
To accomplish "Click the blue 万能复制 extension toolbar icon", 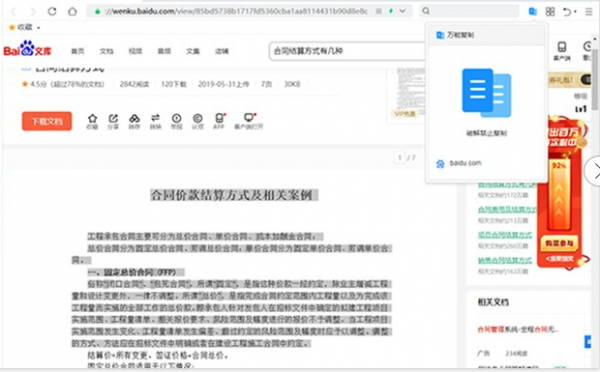I will 532,11.
